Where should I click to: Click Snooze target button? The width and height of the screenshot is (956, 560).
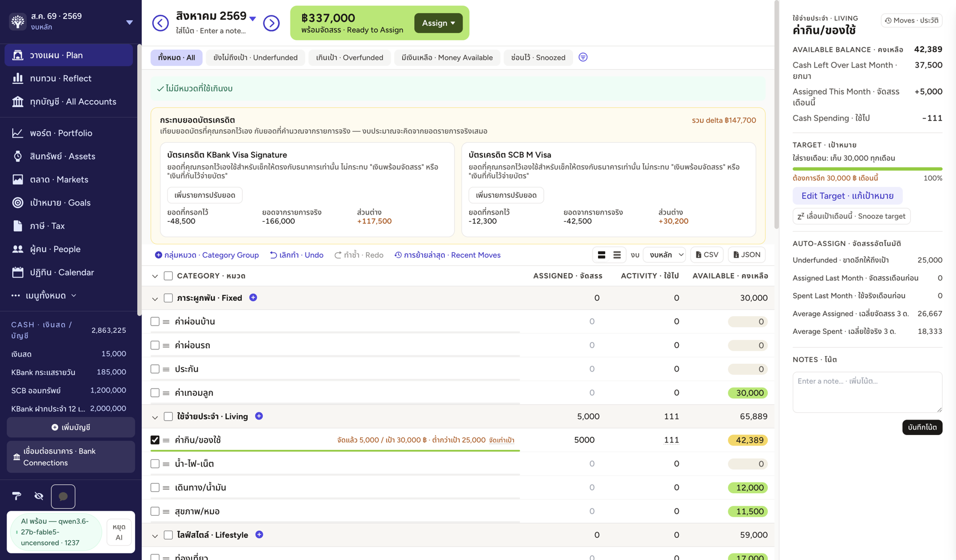tap(851, 216)
